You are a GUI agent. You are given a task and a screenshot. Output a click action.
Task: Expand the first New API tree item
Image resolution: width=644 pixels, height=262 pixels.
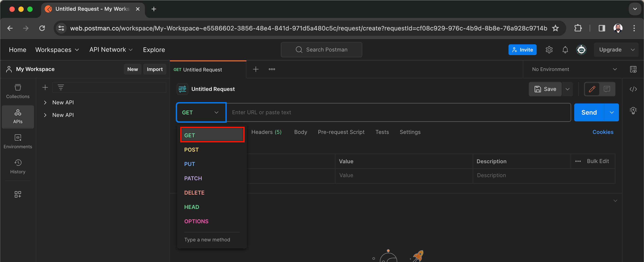click(45, 102)
